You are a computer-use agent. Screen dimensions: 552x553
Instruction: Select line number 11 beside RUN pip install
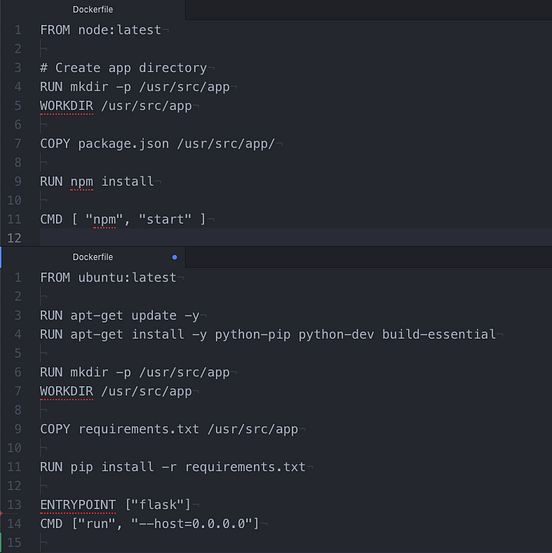pos(14,467)
